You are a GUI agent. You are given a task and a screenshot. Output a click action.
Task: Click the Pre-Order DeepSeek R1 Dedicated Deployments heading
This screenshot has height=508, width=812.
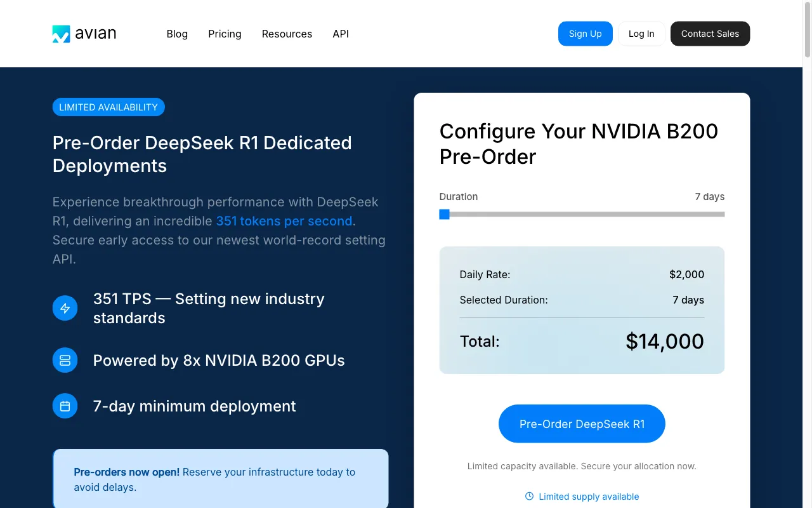coord(202,154)
